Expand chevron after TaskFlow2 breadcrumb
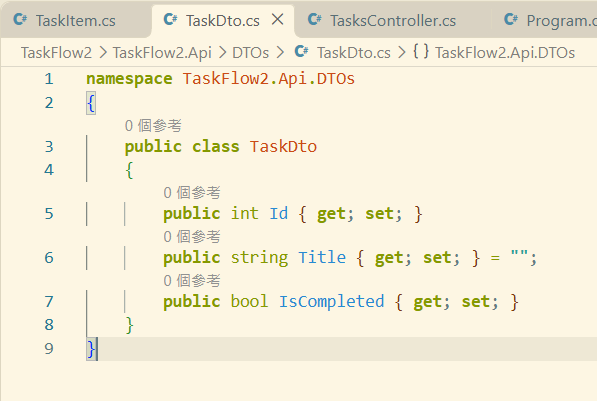Viewport: 597px width, 401px height. 103,53
